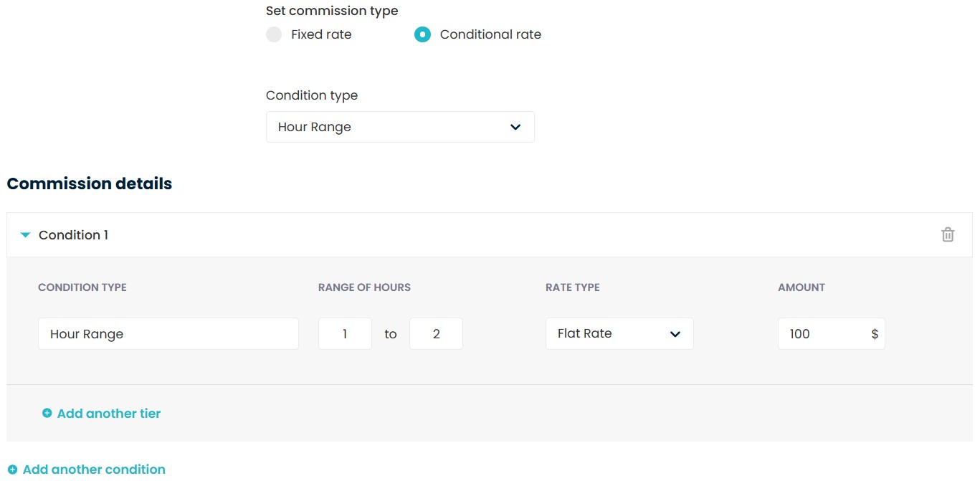Focus the ending hour field showing 2
This screenshot has height=481, width=980.
[x=436, y=334]
